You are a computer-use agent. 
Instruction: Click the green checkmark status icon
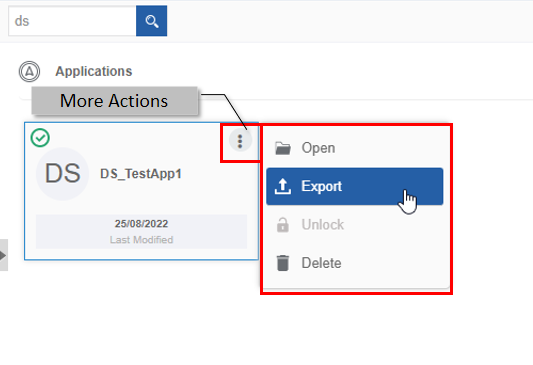(40, 138)
